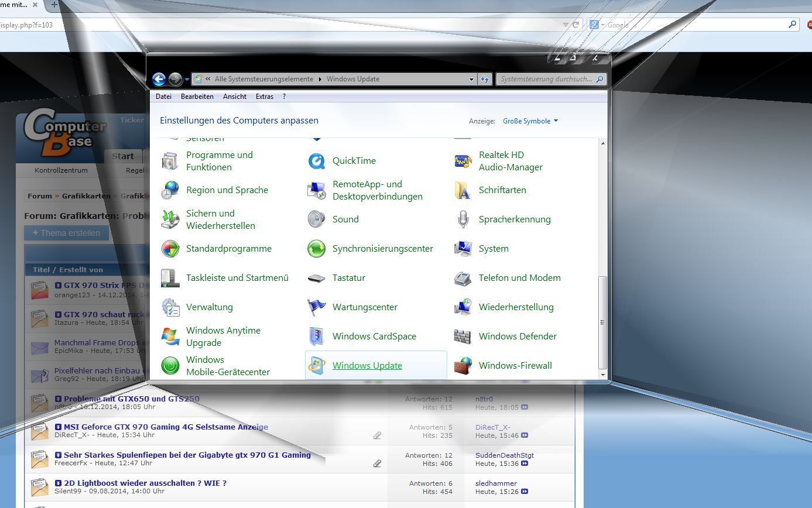Open the Schriftarten font icon

(x=463, y=190)
